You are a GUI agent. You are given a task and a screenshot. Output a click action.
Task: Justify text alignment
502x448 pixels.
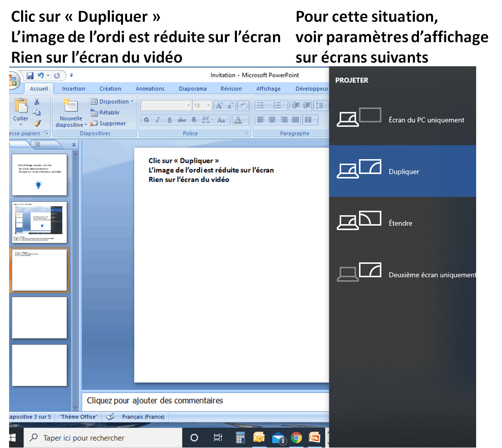(295, 120)
